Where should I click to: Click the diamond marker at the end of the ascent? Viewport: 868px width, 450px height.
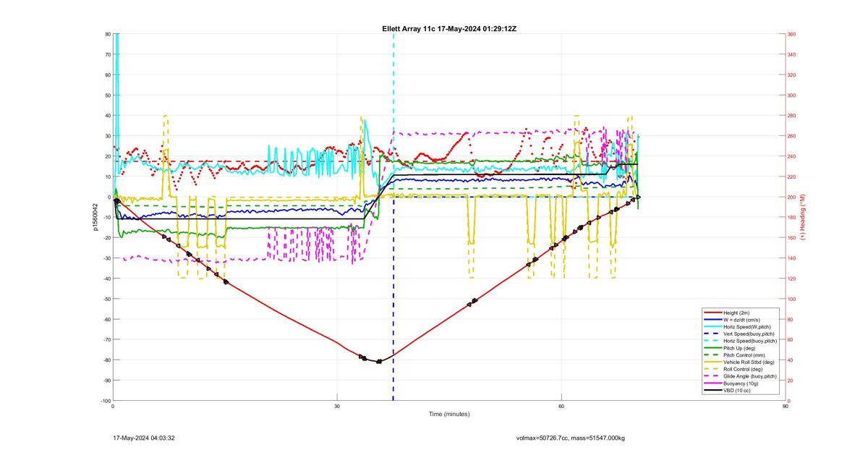(638, 197)
